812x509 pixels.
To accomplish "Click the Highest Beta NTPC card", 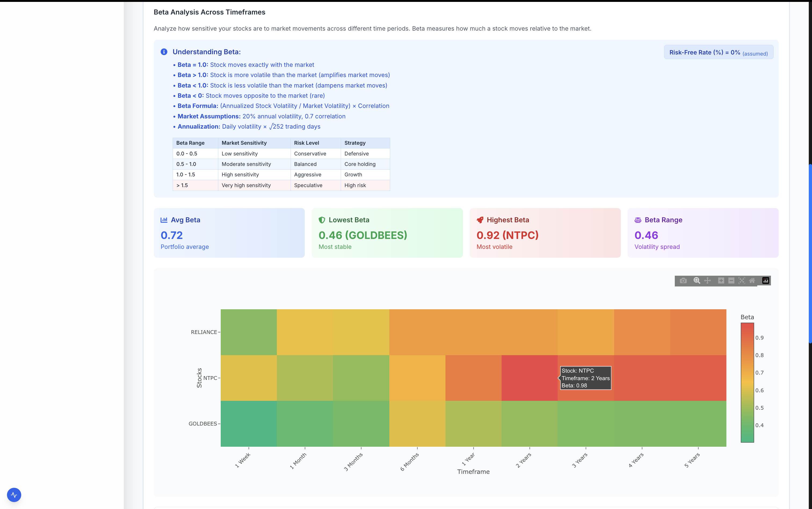I will [545, 233].
